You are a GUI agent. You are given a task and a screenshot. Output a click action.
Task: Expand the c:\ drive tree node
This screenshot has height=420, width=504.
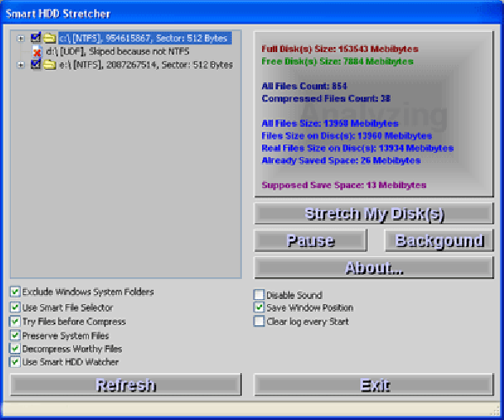(20, 39)
